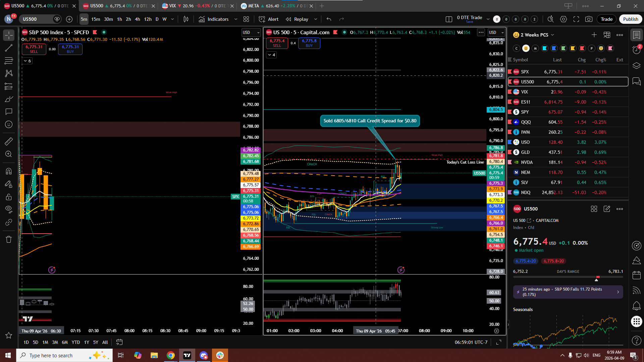This screenshot has height=362, width=644.
Task: Click the magnet mode icon
Action: click(9, 171)
